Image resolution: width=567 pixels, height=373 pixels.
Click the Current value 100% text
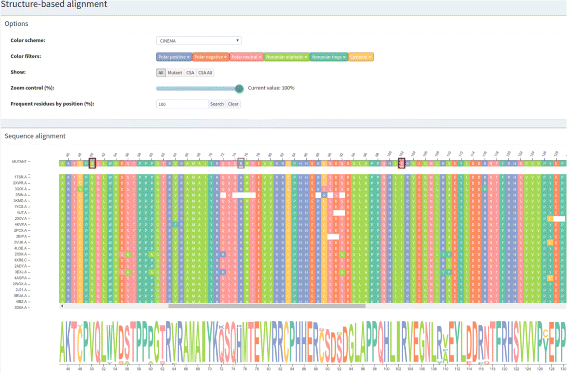coord(271,88)
